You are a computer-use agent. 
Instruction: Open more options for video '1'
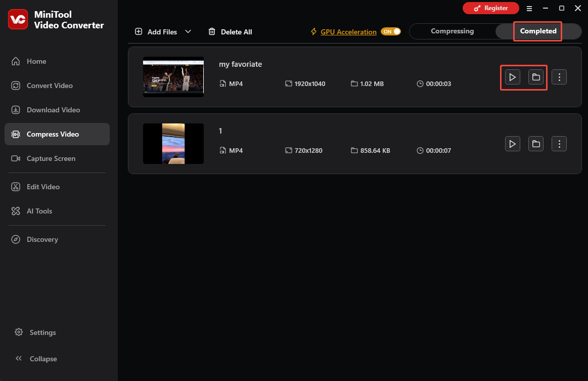[559, 144]
